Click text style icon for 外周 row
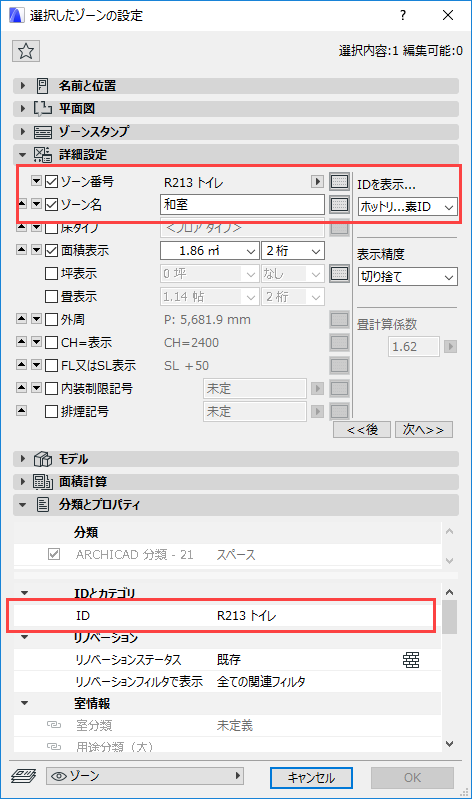The height and width of the screenshot is (799, 472). [x=339, y=319]
